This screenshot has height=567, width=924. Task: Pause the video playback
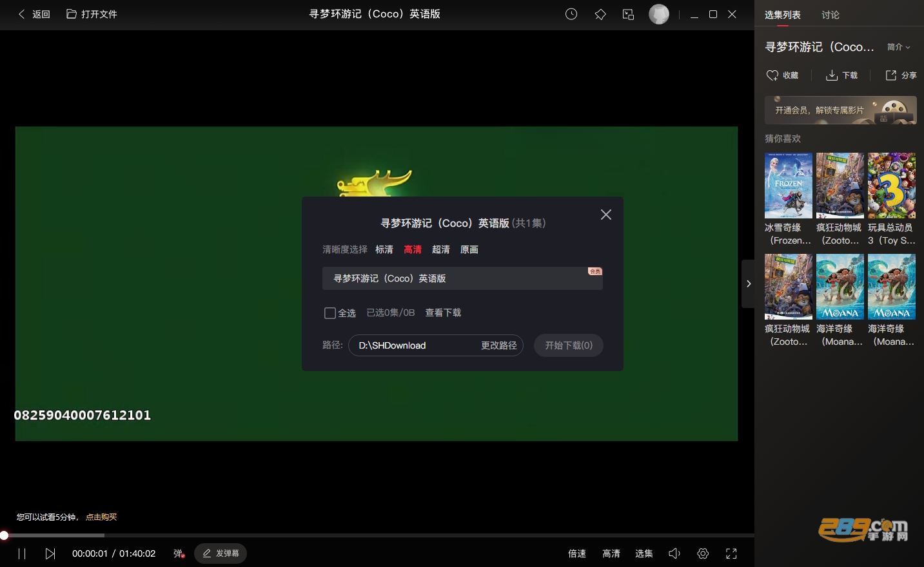point(22,553)
